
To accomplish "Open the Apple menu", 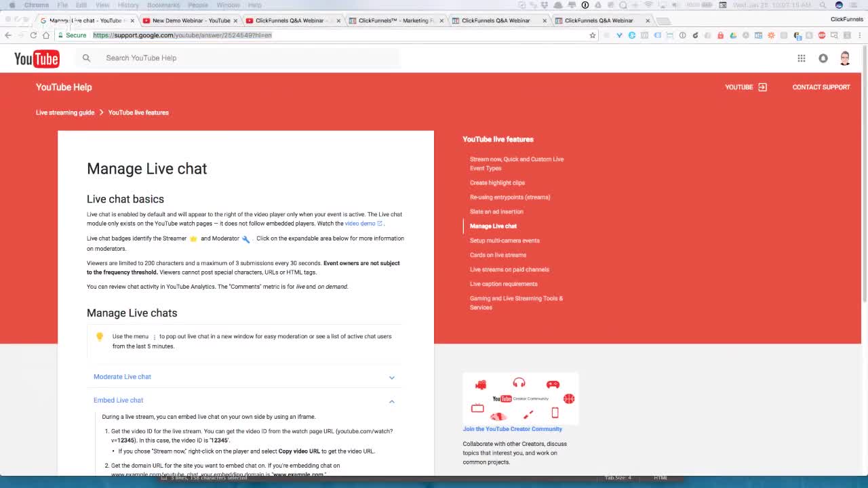I will [12, 5].
